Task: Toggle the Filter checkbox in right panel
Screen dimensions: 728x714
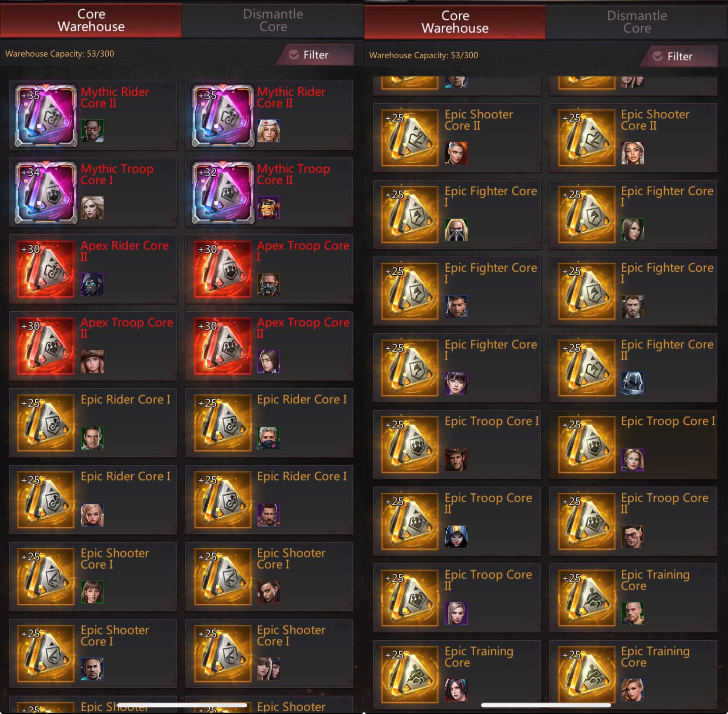Action: (x=658, y=56)
